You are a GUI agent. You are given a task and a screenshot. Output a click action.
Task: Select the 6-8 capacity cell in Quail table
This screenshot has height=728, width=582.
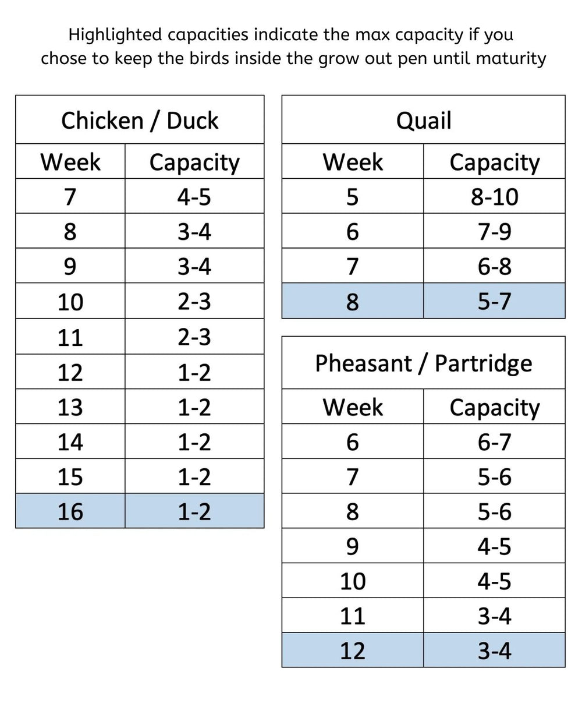(x=494, y=267)
